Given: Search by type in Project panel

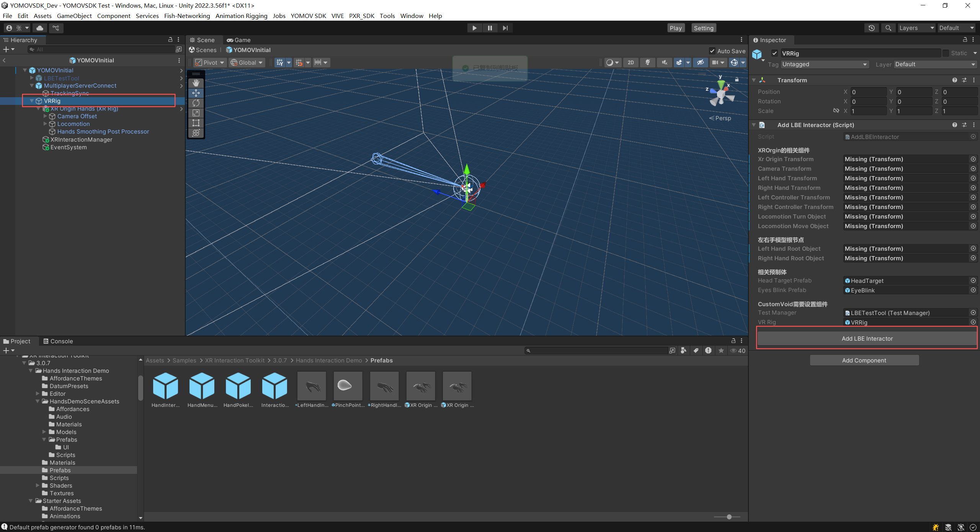Looking at the screenshot, I should click(684, 351).
